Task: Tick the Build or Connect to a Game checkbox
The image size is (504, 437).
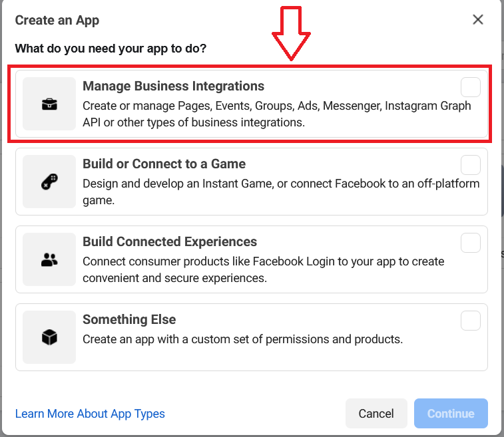Action: [470, 165]
